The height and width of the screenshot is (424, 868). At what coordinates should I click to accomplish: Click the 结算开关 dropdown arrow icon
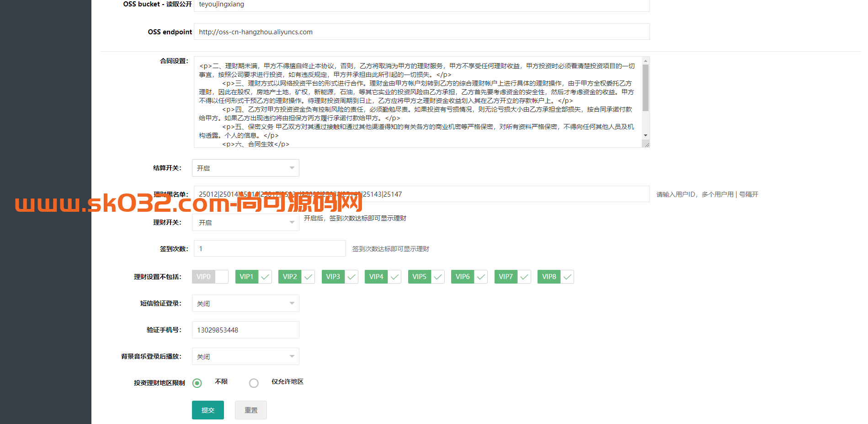[292, 168]
